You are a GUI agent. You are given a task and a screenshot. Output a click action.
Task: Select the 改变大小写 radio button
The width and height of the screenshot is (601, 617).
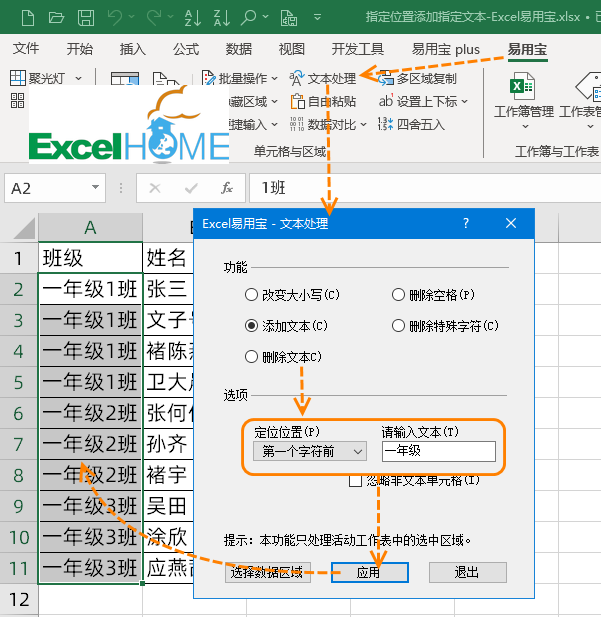tap(251, 295)
